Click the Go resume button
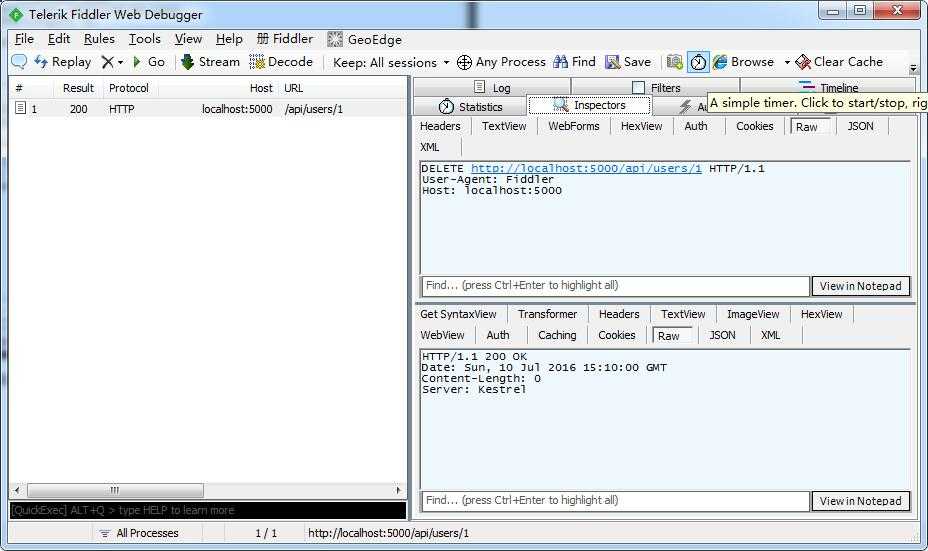Image resolution: width=928 pixels, height=551 pixels. pos(149,62)
